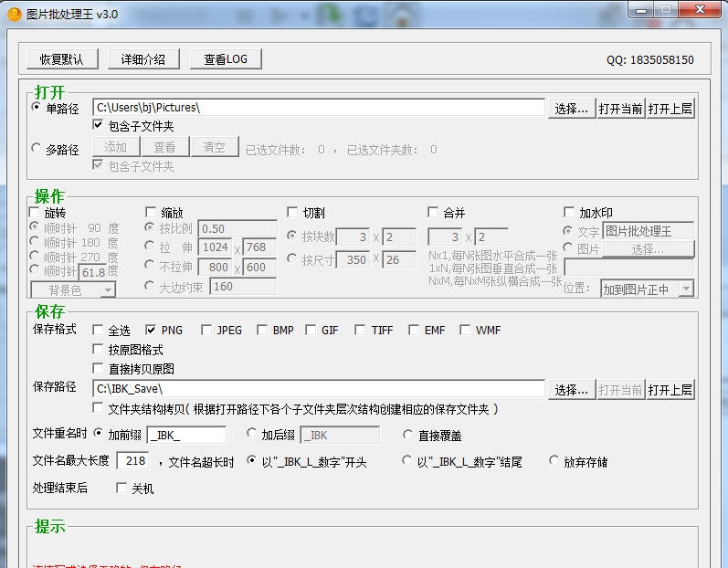Click 打开上层 in the 打开 section

[670, 109]
